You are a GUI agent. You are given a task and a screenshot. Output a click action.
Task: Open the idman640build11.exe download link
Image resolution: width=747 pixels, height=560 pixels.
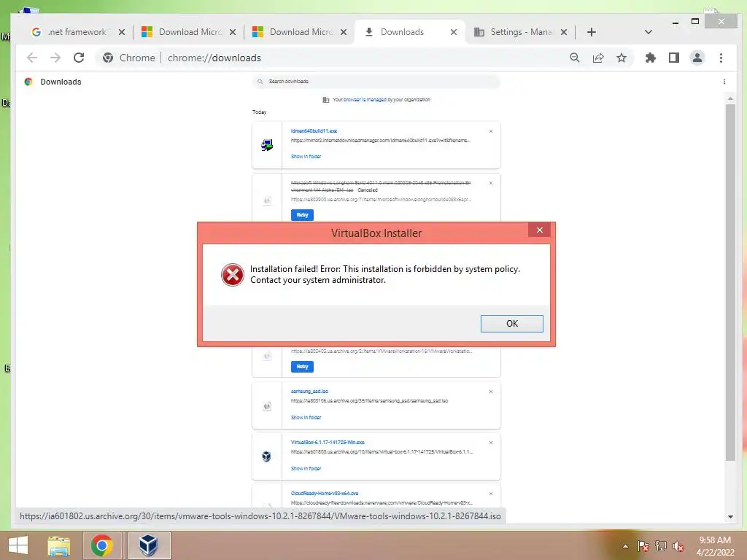[x=314, y=131]
